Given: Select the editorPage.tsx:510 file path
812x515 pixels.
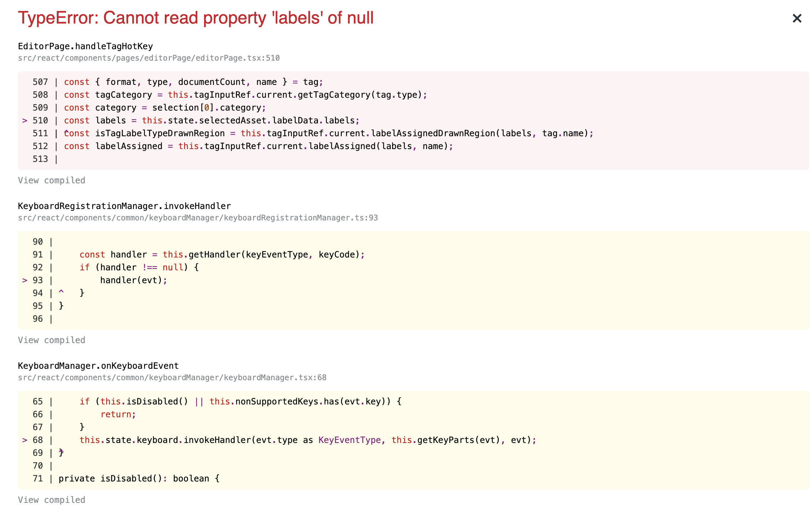Looking at the screenshot, I should coord(149,58).
